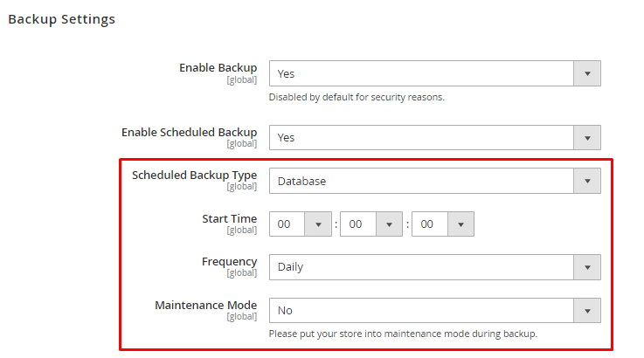
Task: Click the Maintenance Mode dropdown arrow
Action: tap(587, 310)
